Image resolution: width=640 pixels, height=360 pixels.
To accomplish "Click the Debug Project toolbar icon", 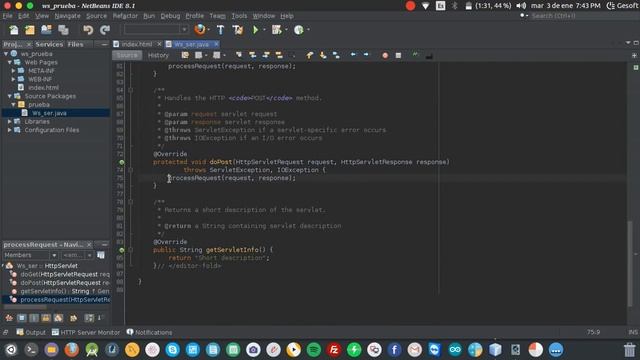I will 277,30.
